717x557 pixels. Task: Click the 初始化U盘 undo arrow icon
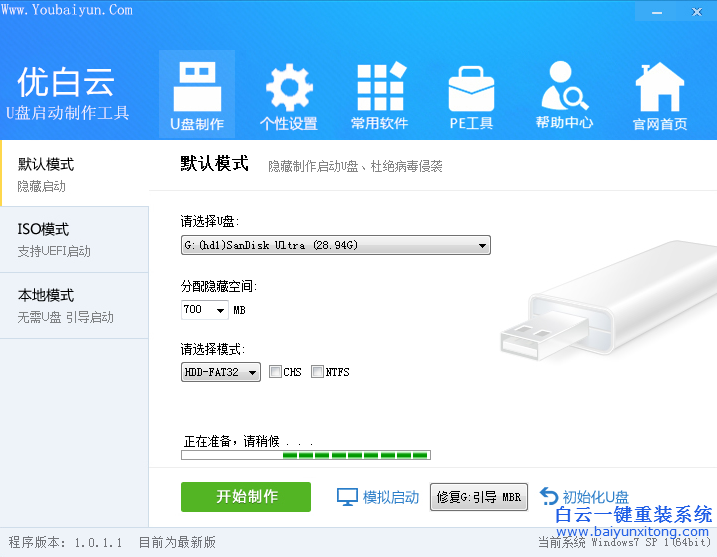click(x=549, y=496)
